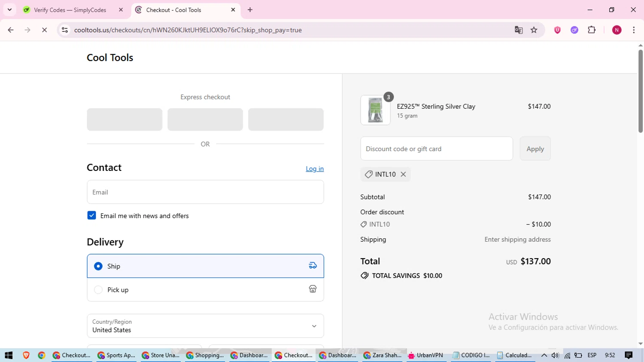644x362 pixels.
Task: Open the purple round extension icon
Action: [574, 30]
